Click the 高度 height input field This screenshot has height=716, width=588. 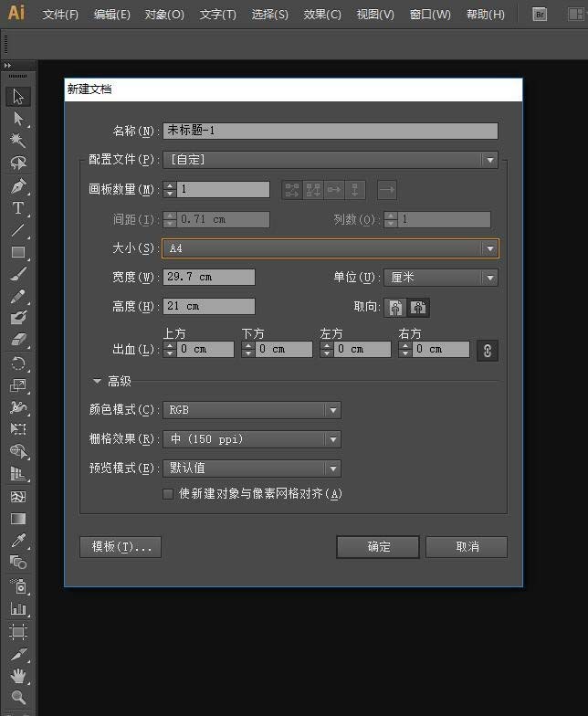tap(209, 307)
